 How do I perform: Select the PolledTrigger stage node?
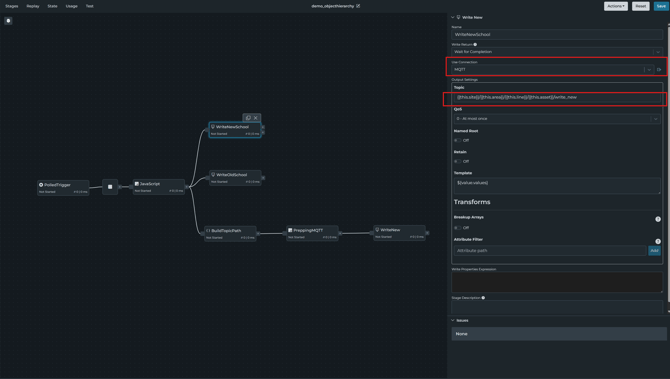(63, 188)
